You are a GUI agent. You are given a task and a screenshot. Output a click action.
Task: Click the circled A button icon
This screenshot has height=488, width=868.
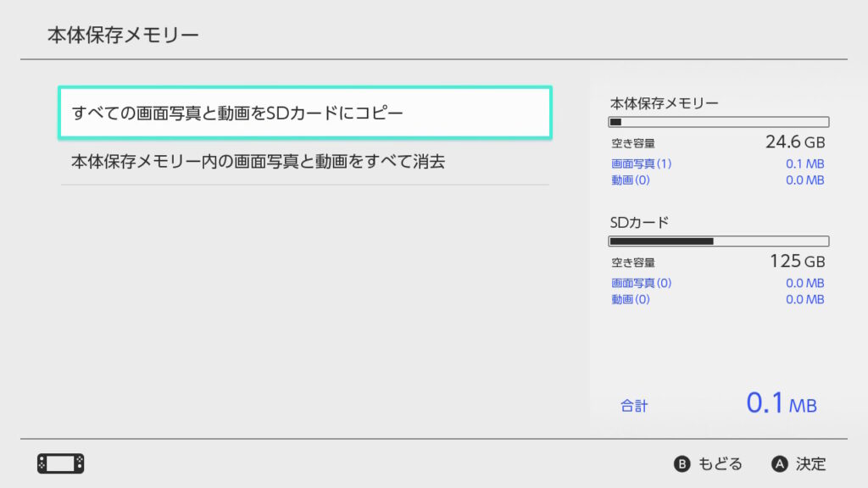(780, 463)
